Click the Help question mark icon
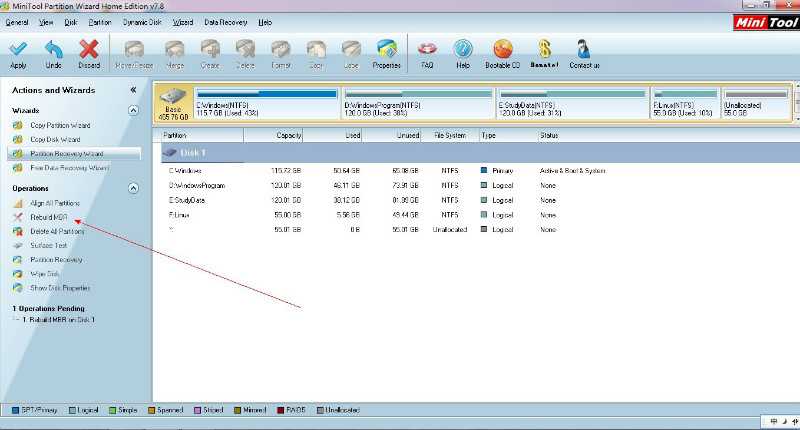Screen dimensions: 800x430 pos(463,49)
